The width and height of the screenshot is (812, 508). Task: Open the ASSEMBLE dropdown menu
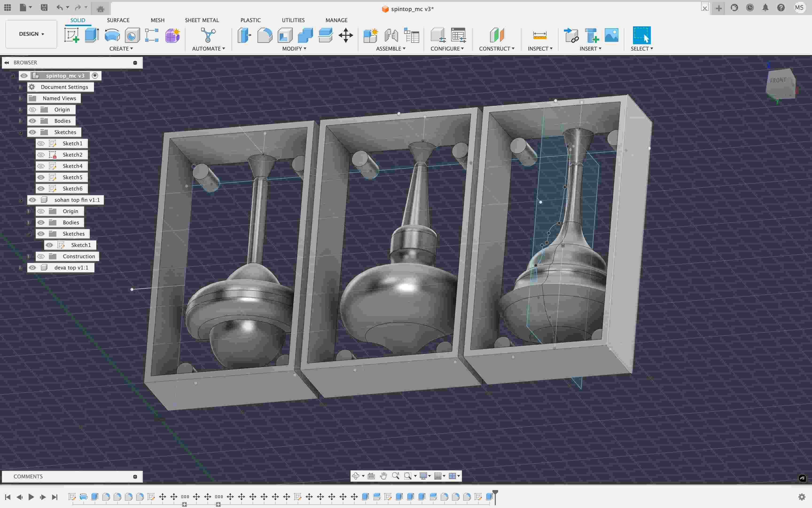pos(390,49)
